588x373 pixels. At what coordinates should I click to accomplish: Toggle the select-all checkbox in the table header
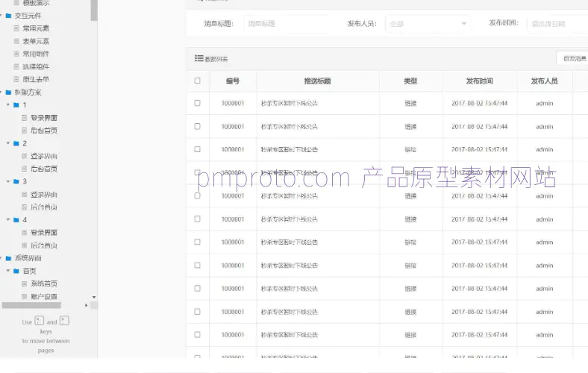pos(197,81)
